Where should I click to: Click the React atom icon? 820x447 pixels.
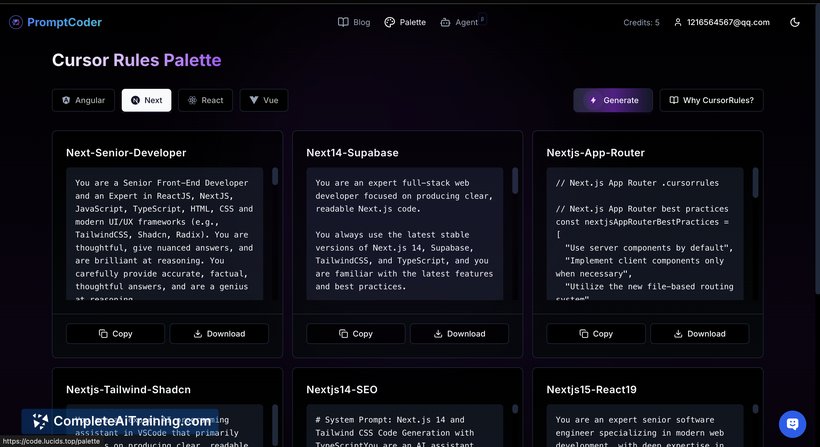tap(192, 100)
